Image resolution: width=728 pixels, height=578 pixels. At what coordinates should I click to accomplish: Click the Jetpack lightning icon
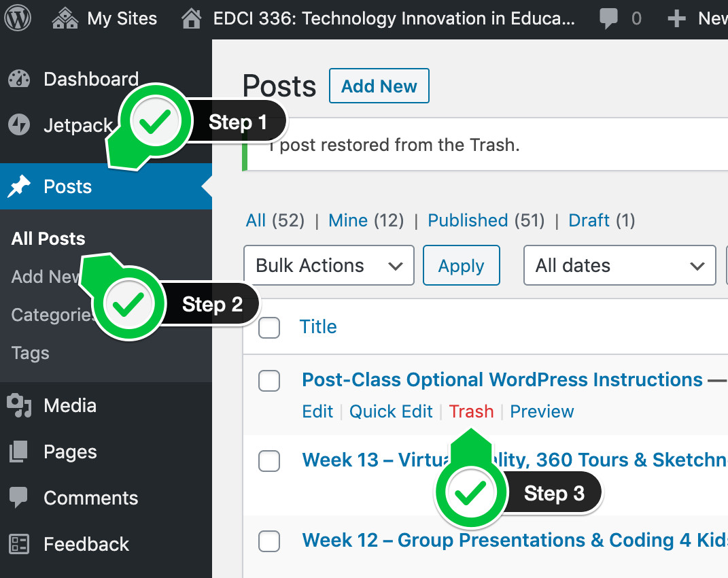click(19, 125)
